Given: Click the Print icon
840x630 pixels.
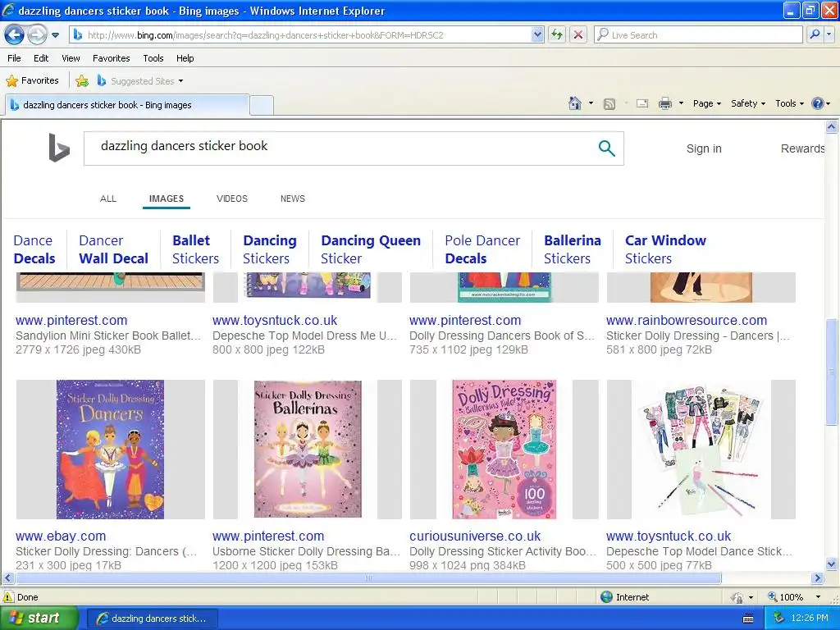Looking at the screenshot, I should coord(664,104).
